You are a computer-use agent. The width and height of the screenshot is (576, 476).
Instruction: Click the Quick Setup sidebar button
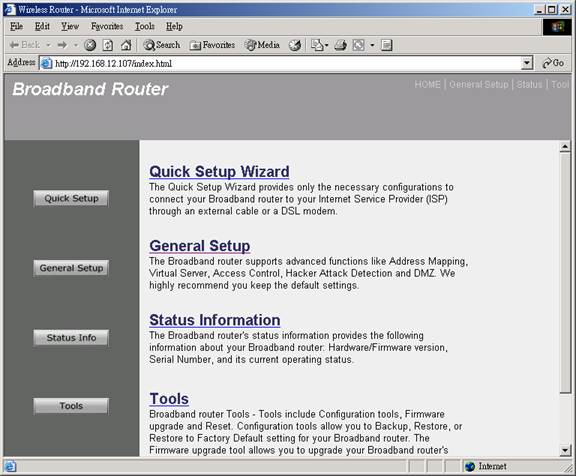click(71, 199)
